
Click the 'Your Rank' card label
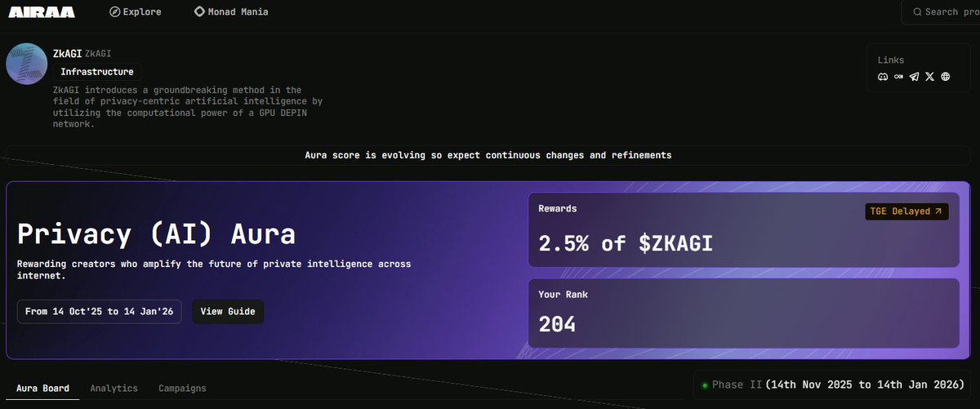(563, 294)
